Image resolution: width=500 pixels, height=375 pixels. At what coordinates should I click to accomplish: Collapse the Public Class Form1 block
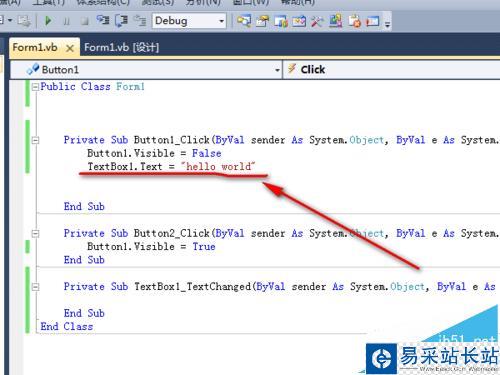point(35,87)
